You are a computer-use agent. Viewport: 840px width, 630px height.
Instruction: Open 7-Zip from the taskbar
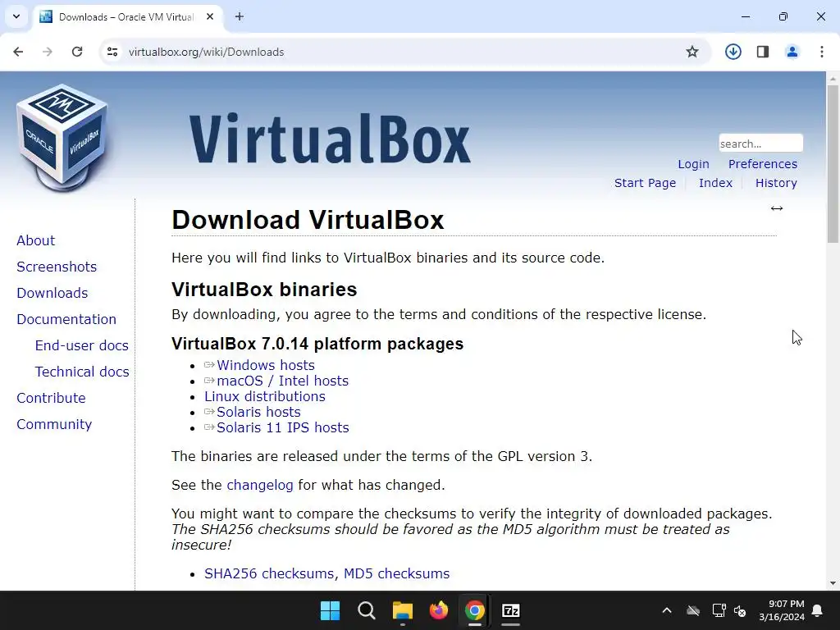(x=511, y=610)
